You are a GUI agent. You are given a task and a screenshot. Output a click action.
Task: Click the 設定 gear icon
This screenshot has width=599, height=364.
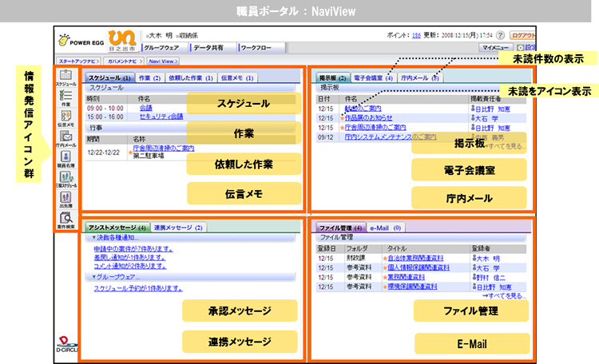(x=520, y=47)
